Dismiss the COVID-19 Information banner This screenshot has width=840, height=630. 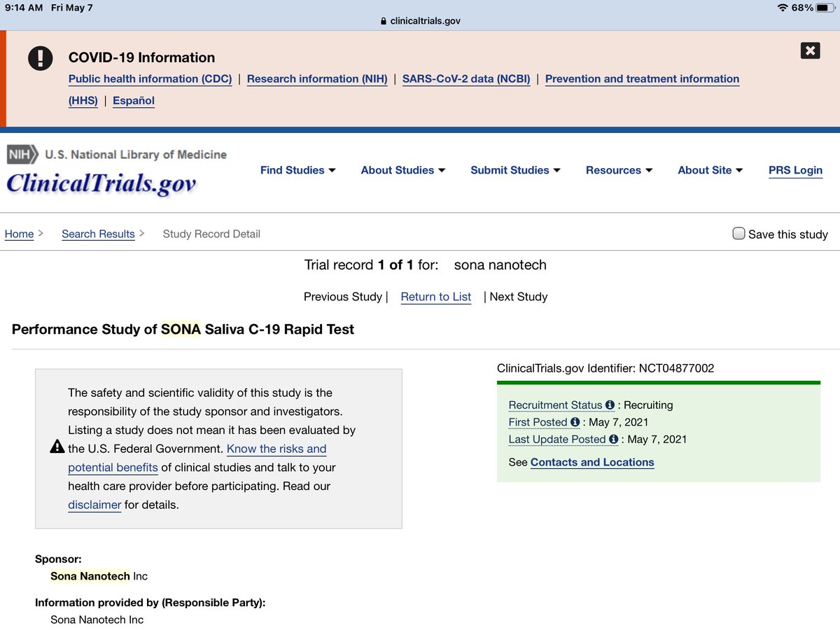(810, 50)
